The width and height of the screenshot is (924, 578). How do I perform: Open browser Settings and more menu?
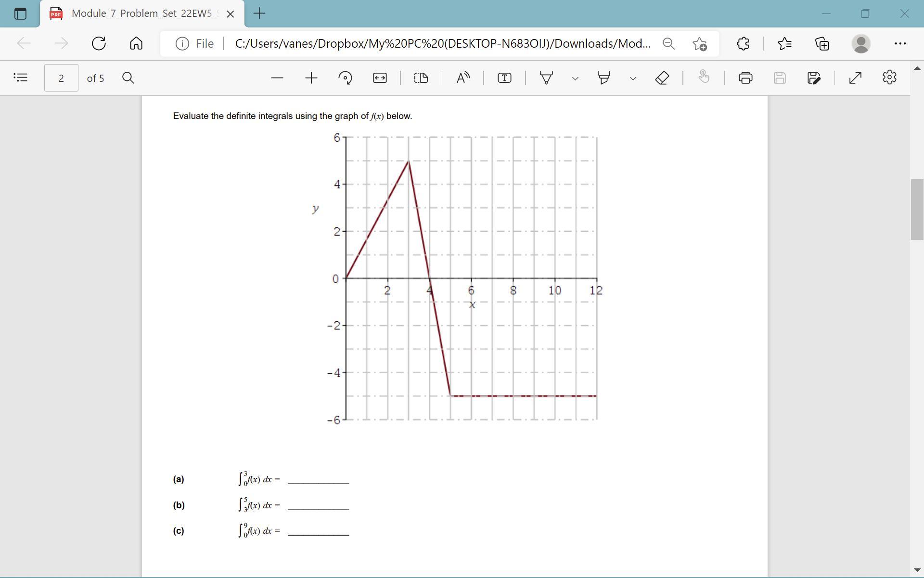900,43
